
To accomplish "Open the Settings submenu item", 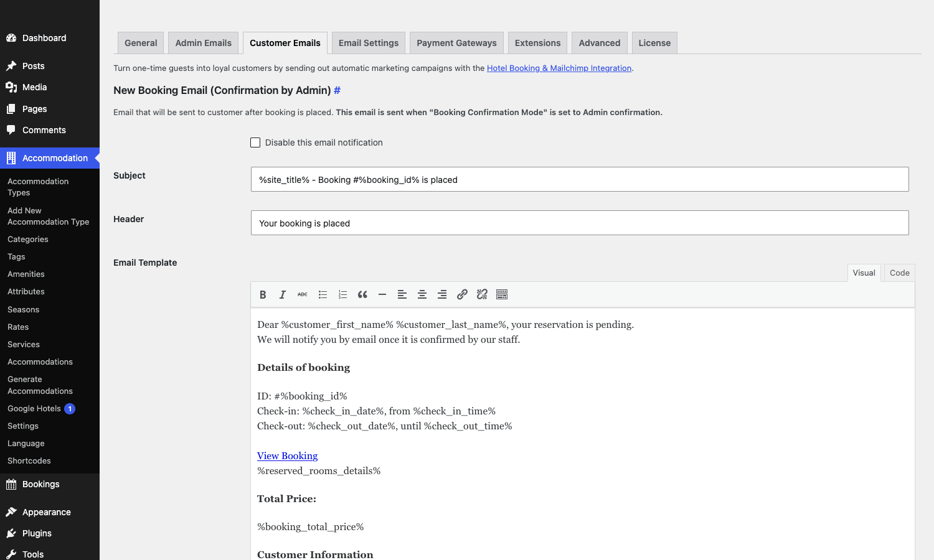I will pos(50,426).
